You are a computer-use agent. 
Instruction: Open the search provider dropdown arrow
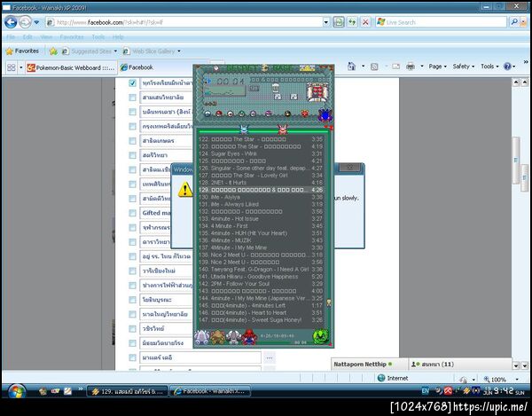coord(523,22)
